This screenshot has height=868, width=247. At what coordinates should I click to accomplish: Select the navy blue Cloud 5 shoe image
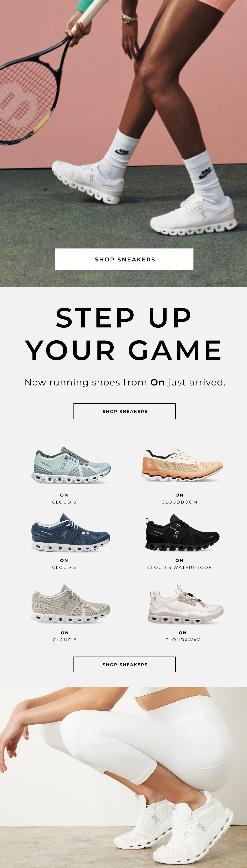71,532
